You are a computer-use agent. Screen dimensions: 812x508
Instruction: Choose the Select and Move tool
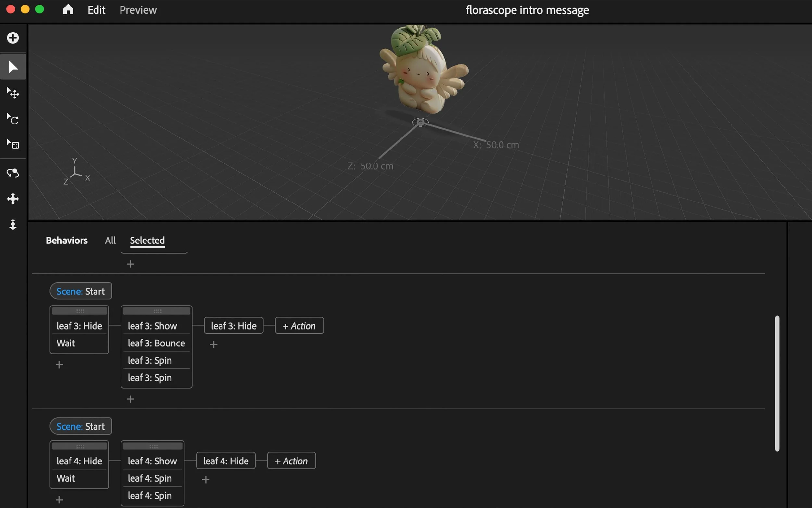(x=13, y=93)
